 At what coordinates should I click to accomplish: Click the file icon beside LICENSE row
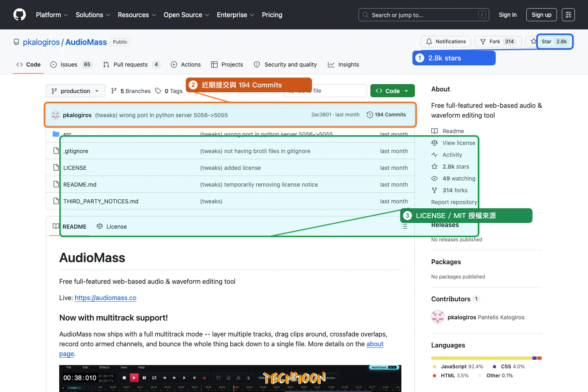coord(56,168)
